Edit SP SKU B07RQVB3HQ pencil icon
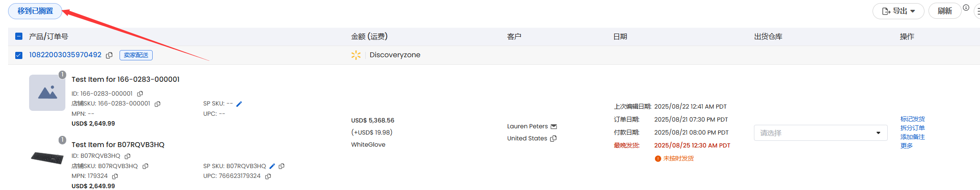Screen dimensions: 980x190 coord(272,166)
